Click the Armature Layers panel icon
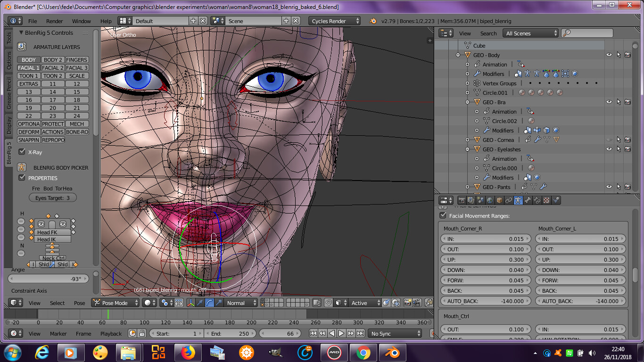 (x=22, y=47)
